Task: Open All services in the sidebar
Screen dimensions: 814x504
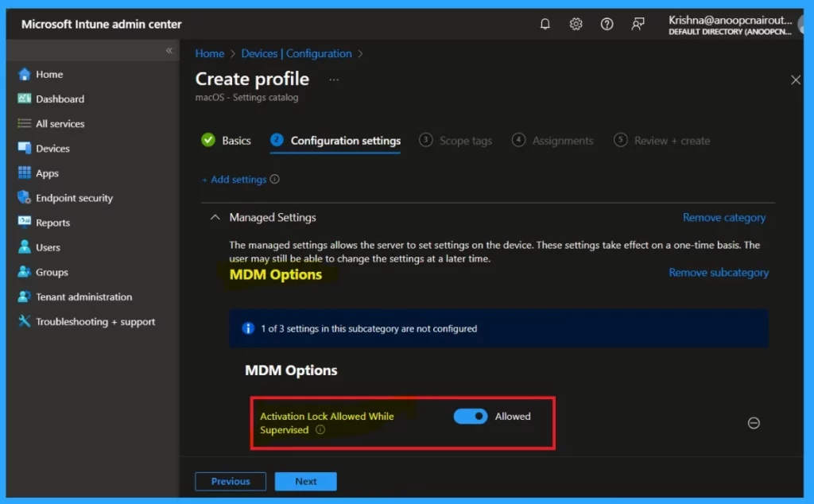Action: tap(60, 123)
